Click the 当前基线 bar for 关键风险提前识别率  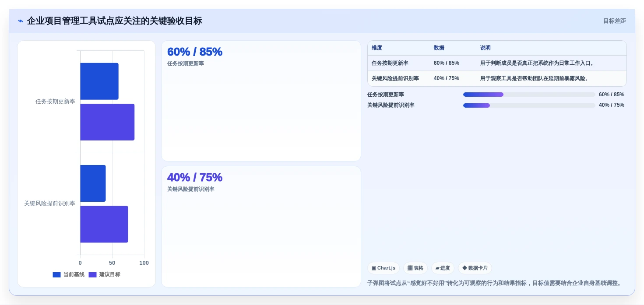[93, 183]
